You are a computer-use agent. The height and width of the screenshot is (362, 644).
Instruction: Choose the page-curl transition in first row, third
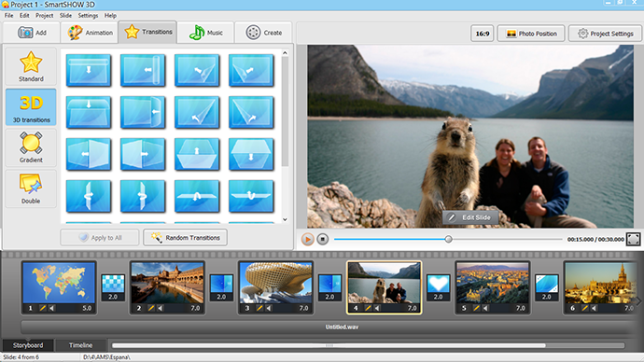click(x=197, y=70)
